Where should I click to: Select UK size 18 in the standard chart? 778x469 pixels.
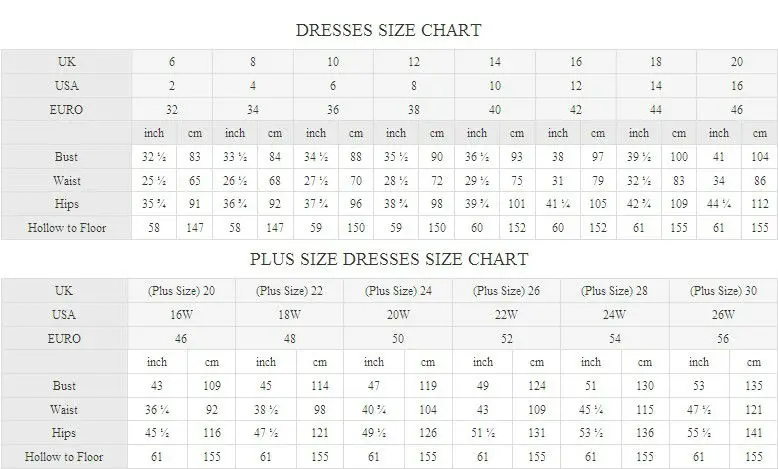656,62
